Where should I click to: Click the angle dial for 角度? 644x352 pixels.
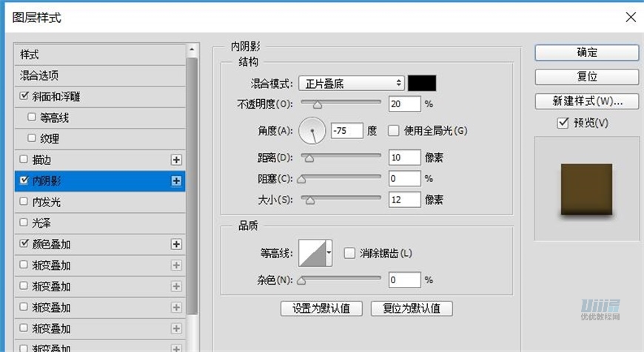(x=312, y=131)
